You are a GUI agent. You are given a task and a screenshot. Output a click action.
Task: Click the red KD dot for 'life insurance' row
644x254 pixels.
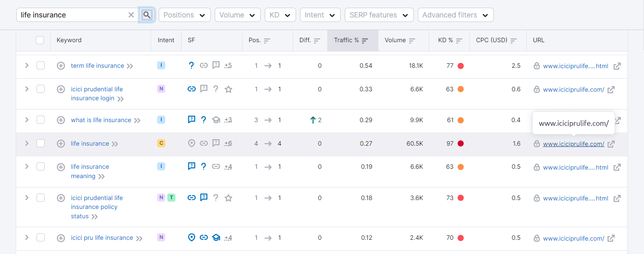(460, 144)
